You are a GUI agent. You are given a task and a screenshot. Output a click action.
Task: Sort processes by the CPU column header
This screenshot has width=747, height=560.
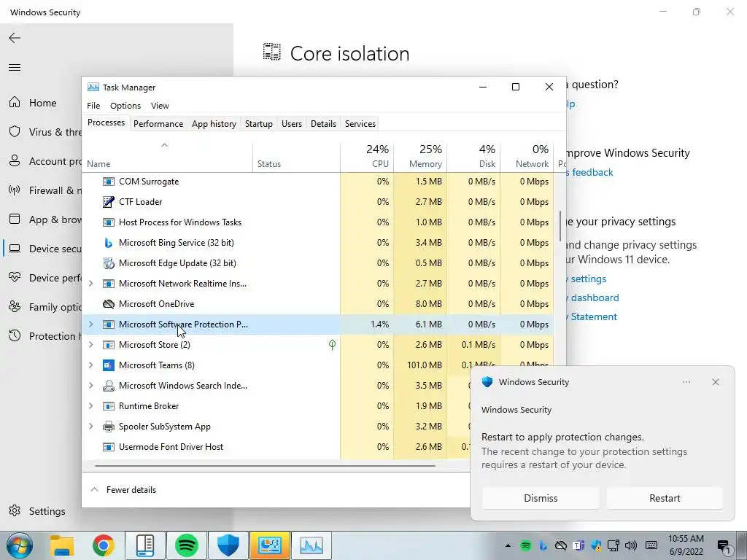coord(367,157)
